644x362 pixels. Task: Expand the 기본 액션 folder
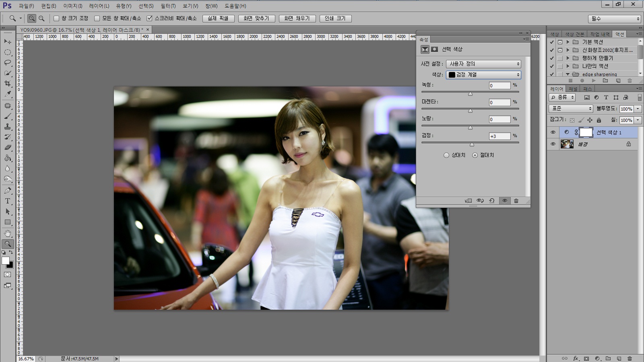tap(568, 42)
